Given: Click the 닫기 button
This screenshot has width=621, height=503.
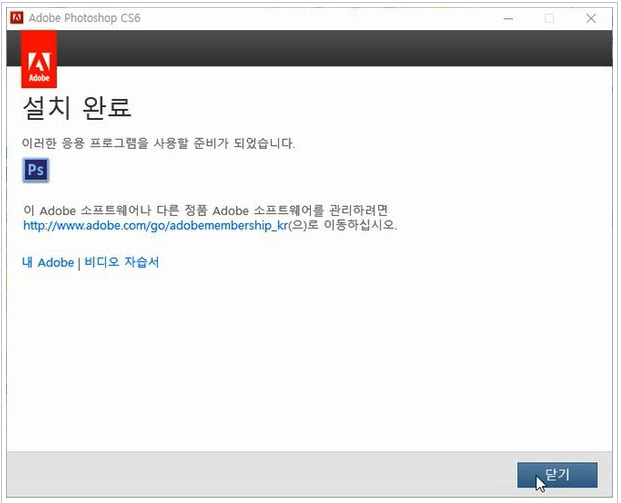Looking at the screenshot, I should tap(557, 475).
